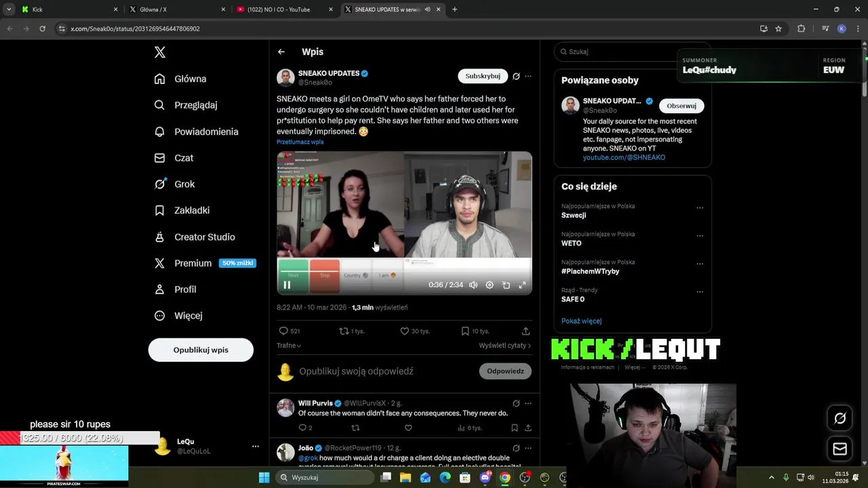Open Creator Studio in the sidebar

click(195, 237)
